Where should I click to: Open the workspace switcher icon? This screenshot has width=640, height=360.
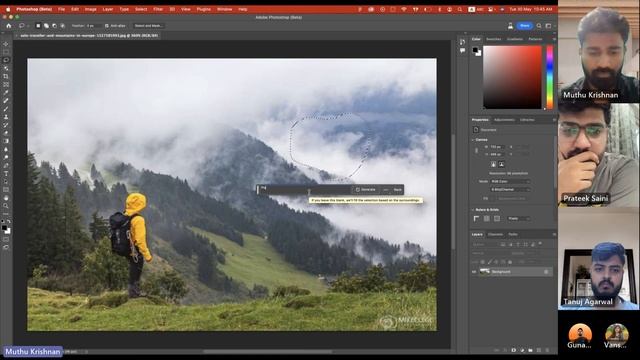pyautogui.click(x=549, y=26)
